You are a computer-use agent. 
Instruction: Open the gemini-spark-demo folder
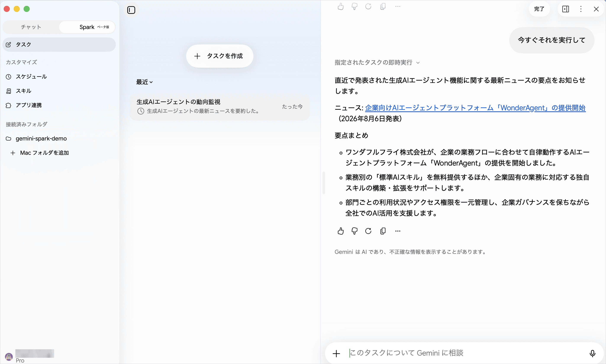point(59,139)
